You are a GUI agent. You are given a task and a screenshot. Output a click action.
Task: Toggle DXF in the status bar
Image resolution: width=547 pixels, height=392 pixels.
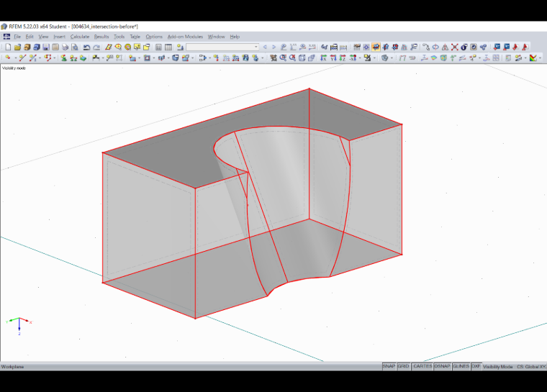(476, 366)
